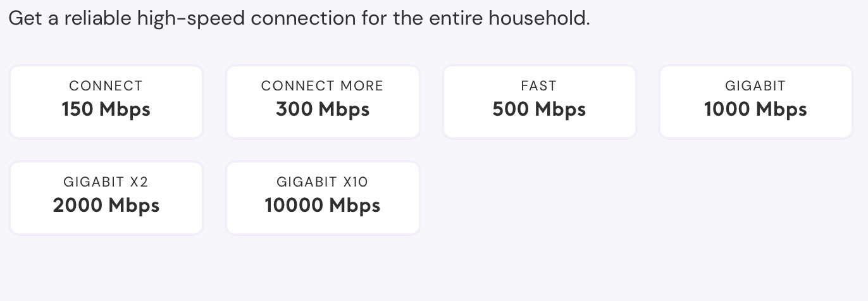The image size is (868, 301).
Task: Select the GIGABIT X10 plan card
Action: point(323,198)
